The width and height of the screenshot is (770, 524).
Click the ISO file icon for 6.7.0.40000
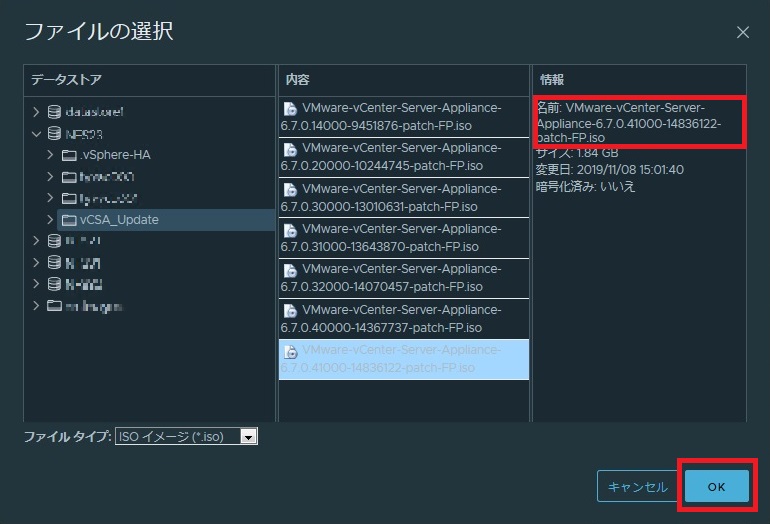coord(290,310)
